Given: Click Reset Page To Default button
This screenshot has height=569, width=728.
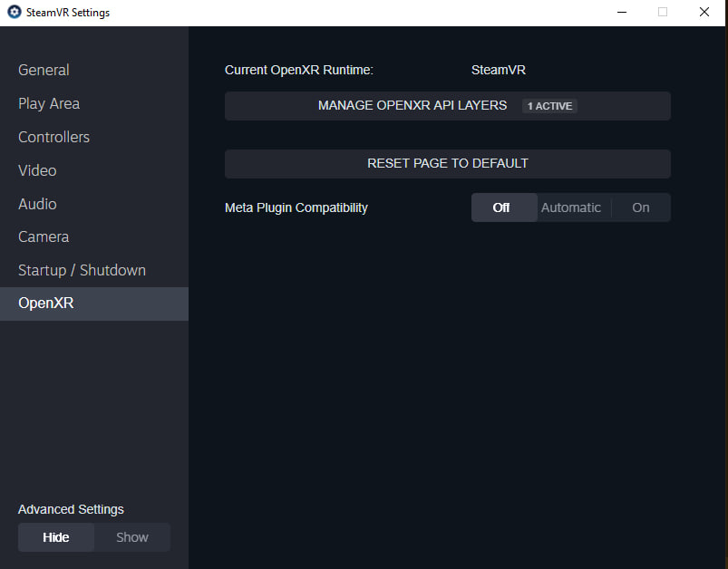Looking at the screenshot, I should point(448,163).
